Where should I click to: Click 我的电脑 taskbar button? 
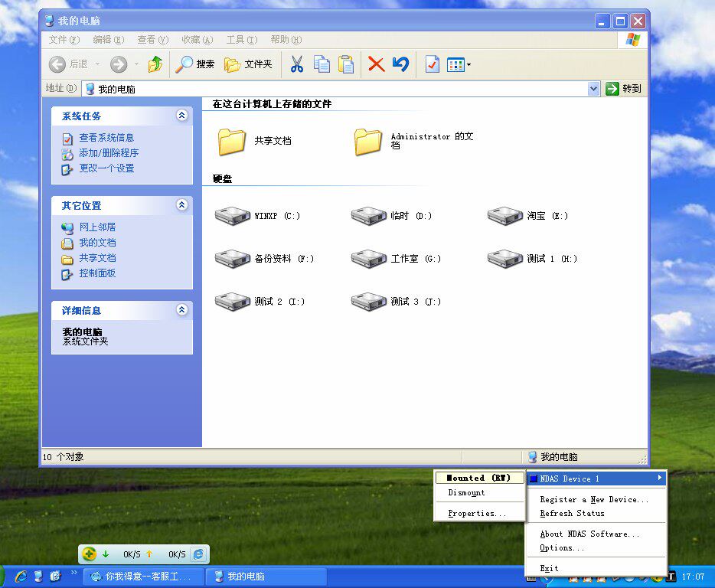point(266,577)
